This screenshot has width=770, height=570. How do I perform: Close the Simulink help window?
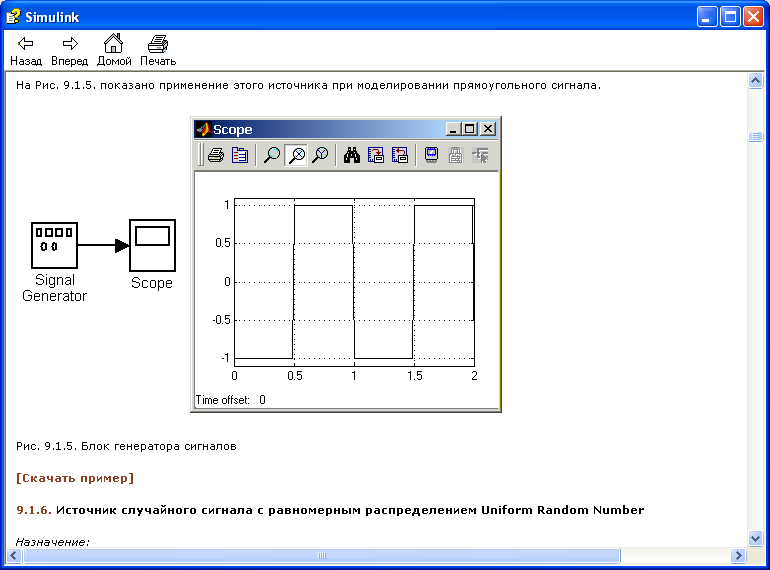click(753, 17)
